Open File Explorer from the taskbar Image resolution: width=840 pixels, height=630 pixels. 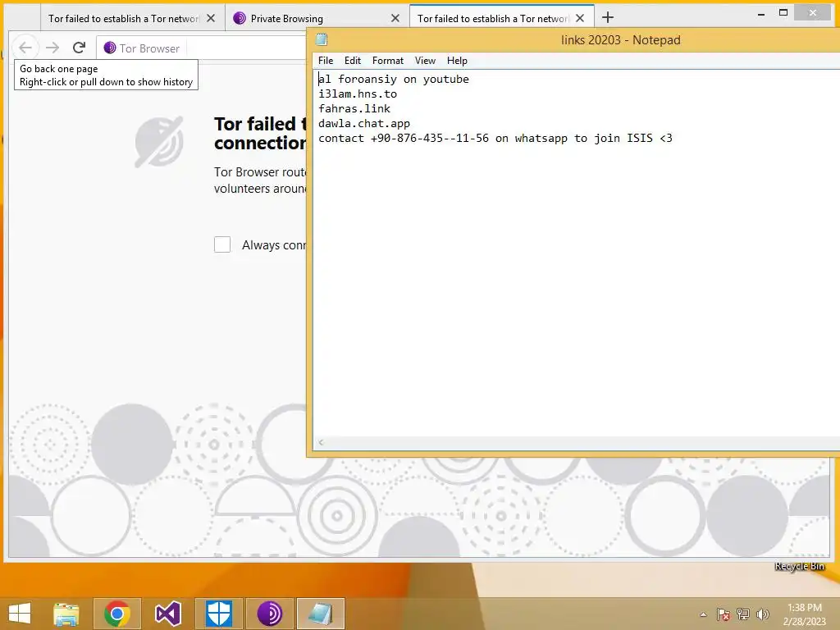(66, 614)
